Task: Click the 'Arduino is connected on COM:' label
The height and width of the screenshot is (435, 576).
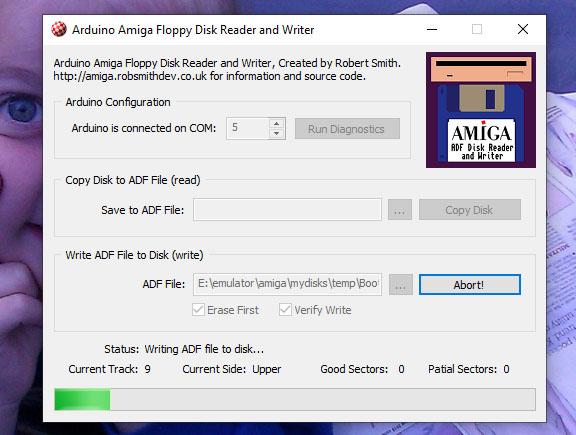Action: 144,128
